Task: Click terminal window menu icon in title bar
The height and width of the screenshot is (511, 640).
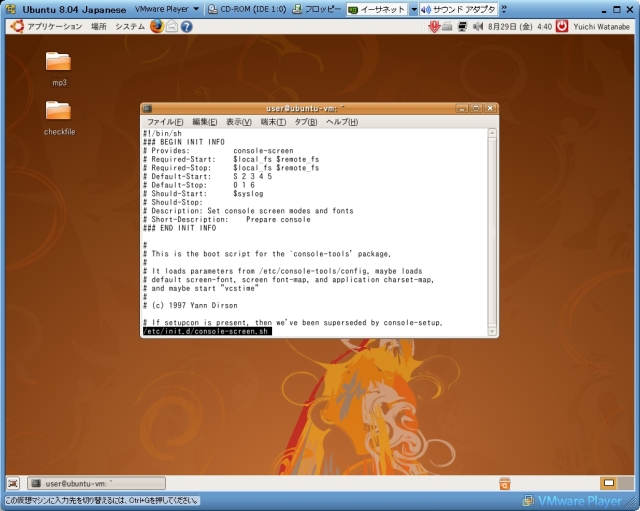Action: 147,109
